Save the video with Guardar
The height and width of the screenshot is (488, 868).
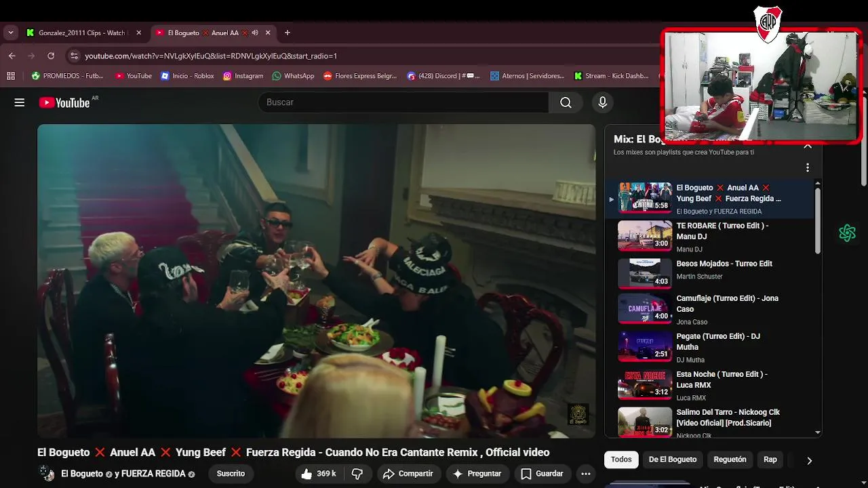[x=542, y=474]
